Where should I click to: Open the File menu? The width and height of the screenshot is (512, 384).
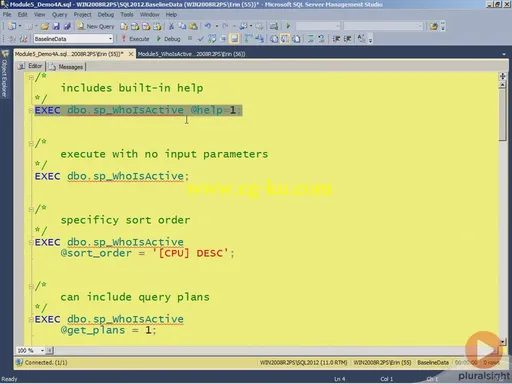click(7, 15)
